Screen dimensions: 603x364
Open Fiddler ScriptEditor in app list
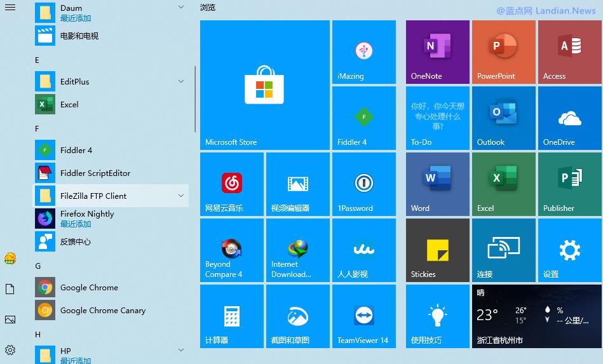(x=112, y=173)
